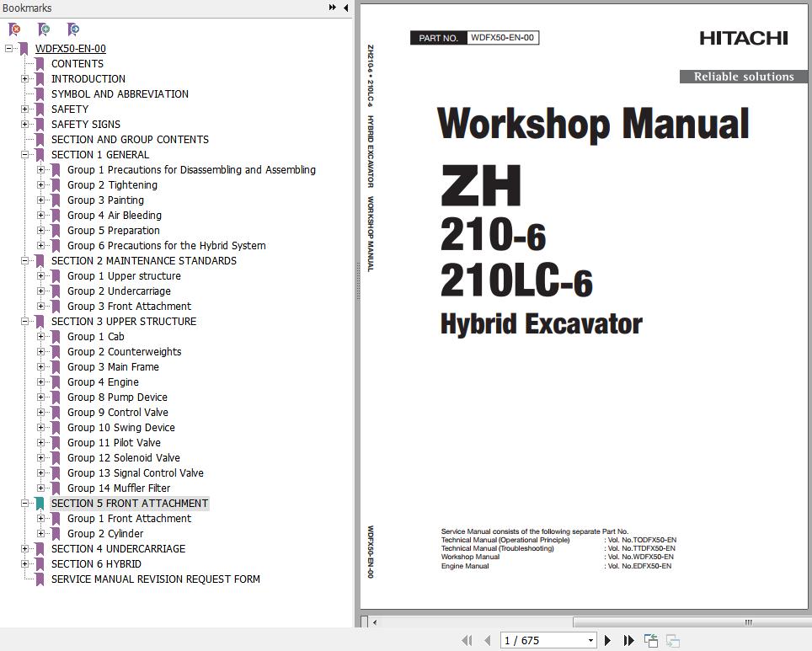Jump to Group 2 Counterweights
Image resolution: width=812 pixels, height=651 pixels.
click(x=125, y=352)
